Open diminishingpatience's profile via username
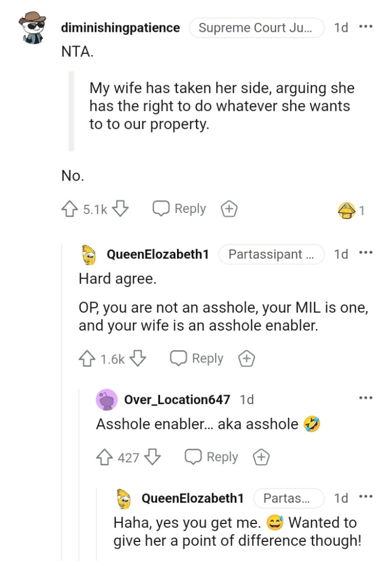 pos(120,27)
